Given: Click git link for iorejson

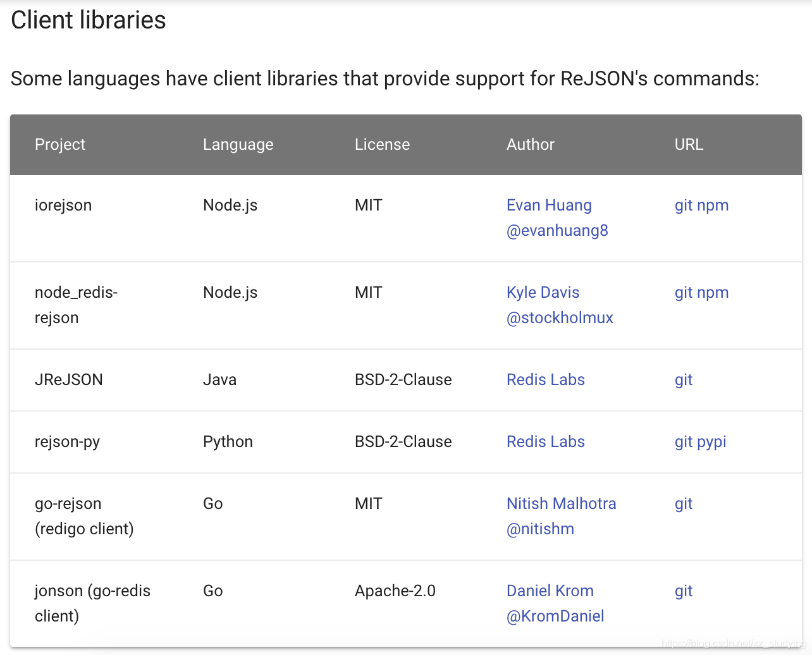Looking at the screenshot, I should tap(683, 205).
